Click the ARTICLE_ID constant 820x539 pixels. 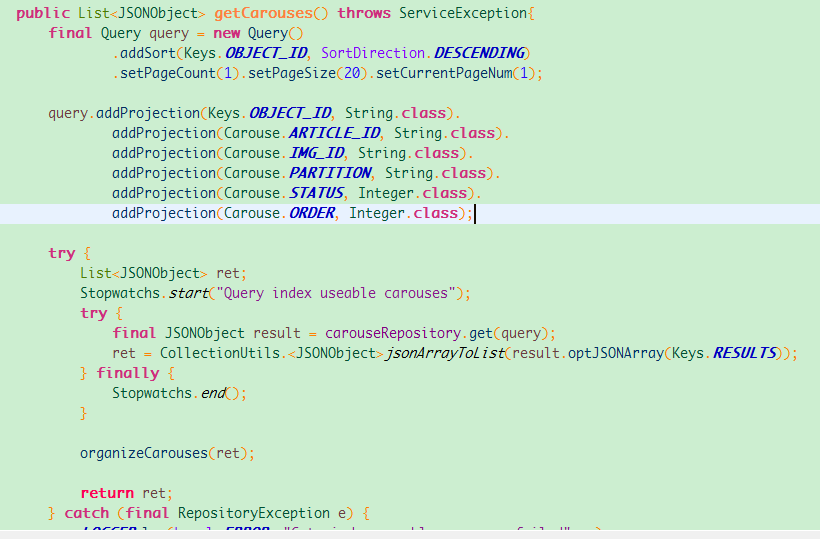tap(335, 133)
